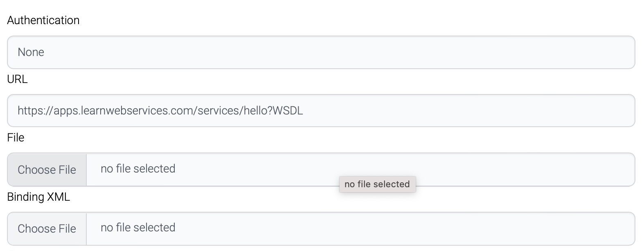Click the Authentication section label

coord(43,20)
